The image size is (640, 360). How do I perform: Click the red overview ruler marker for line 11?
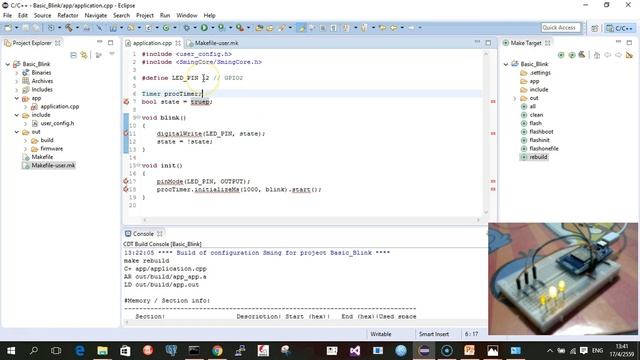click(x=493, y=133)
